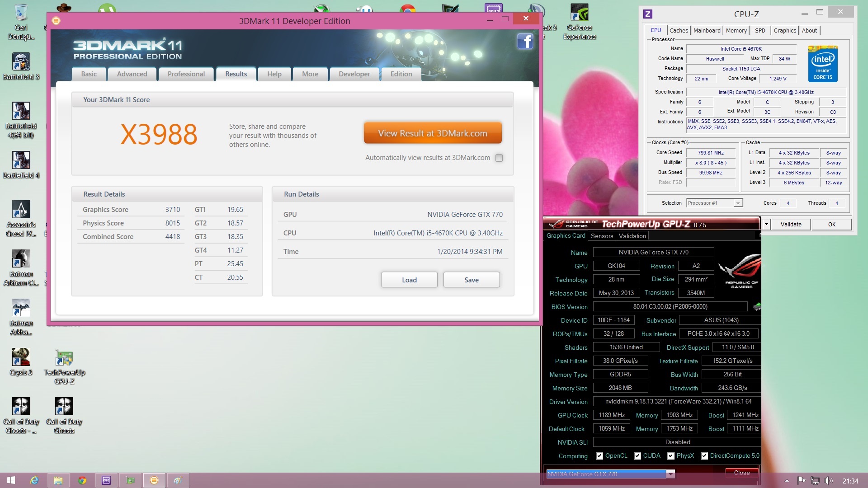868x488 pixels.
Task: Open dropdown arrow beside Validate in CPU-Z
Action: [766, 224]
